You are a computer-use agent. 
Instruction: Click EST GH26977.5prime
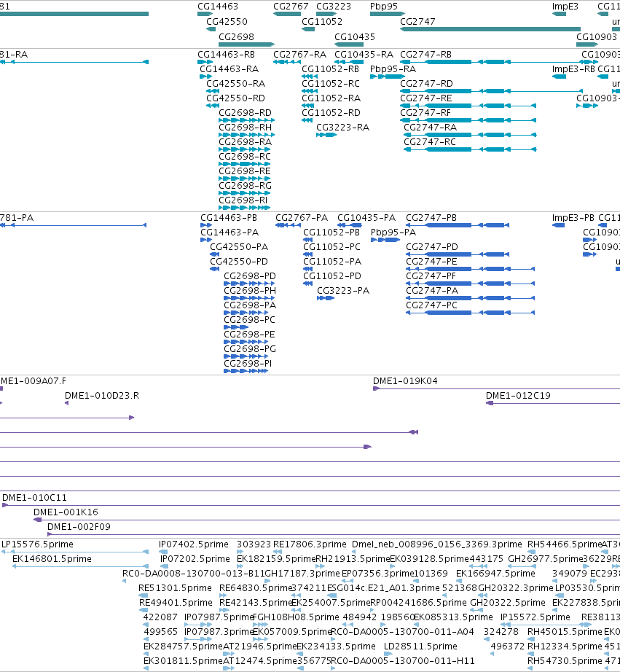click(x=545, y=559)
